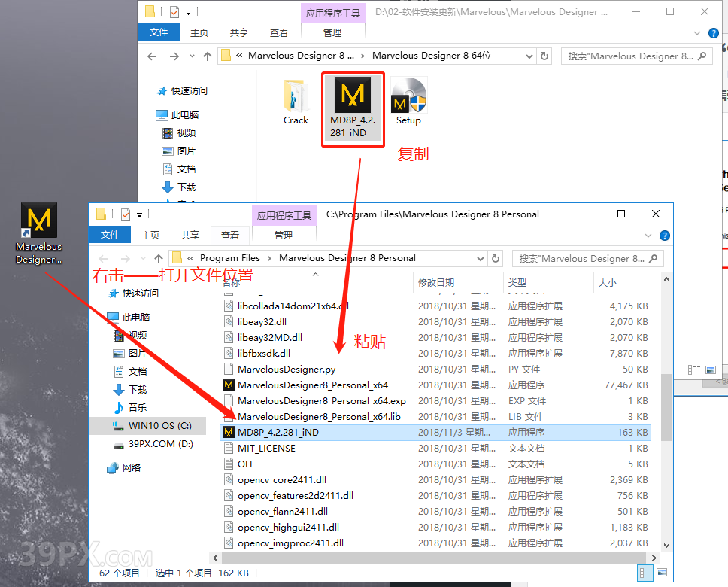Go up one level in front window

click(159, 258)
